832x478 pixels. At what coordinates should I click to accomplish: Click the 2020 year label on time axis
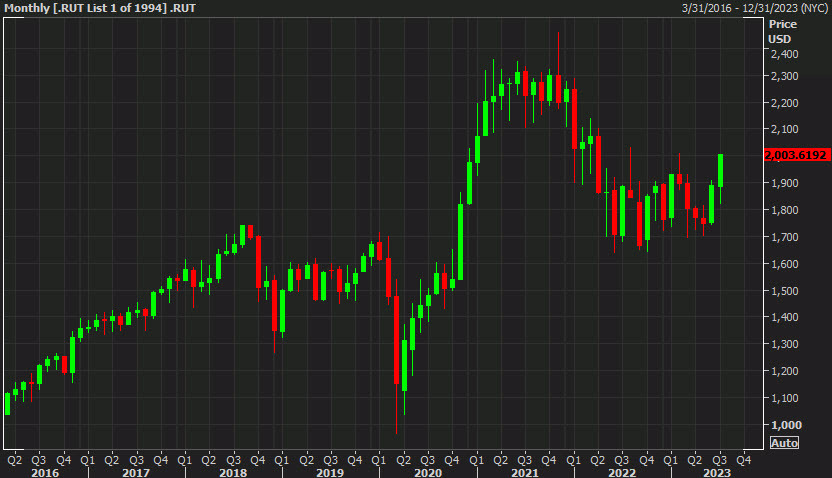point(428,472)
